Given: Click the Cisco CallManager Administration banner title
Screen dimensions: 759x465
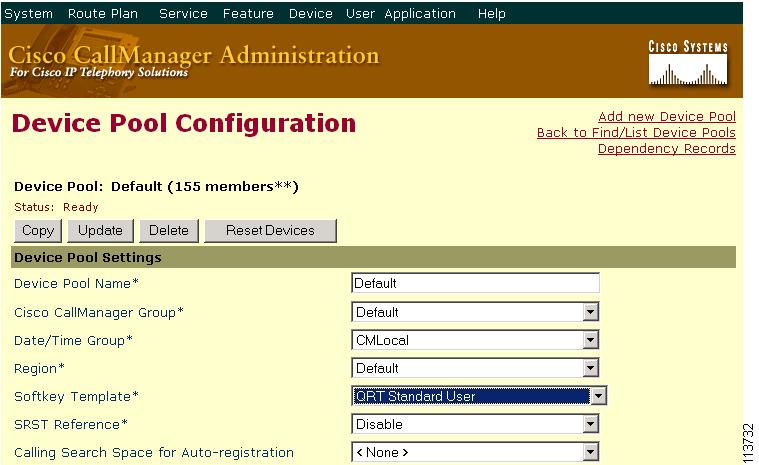Looking at the screenshot, I should (x=194, y=55).
